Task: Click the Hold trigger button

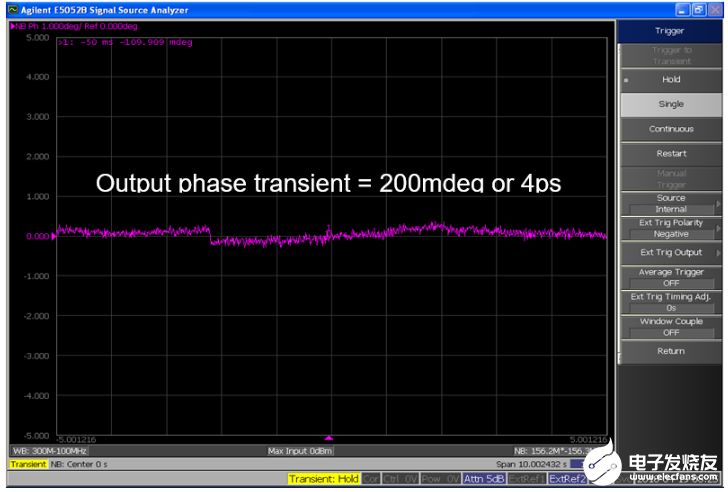Action: (671, 80)
